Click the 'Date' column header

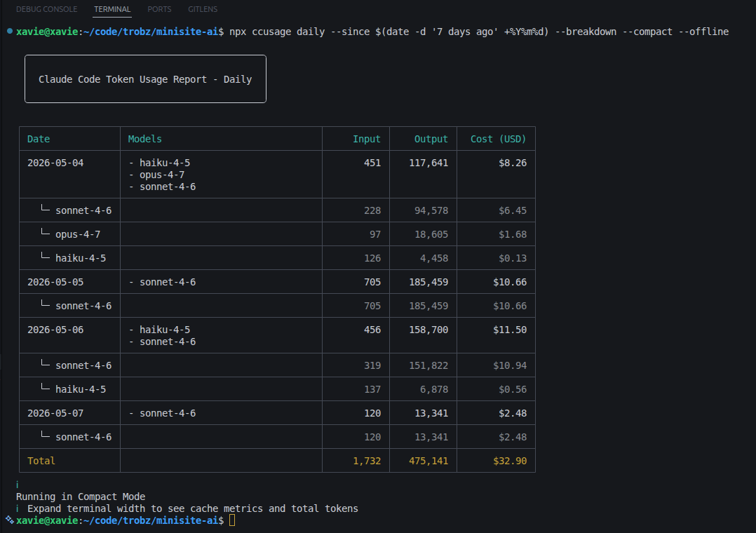click(x=39, y=139)
